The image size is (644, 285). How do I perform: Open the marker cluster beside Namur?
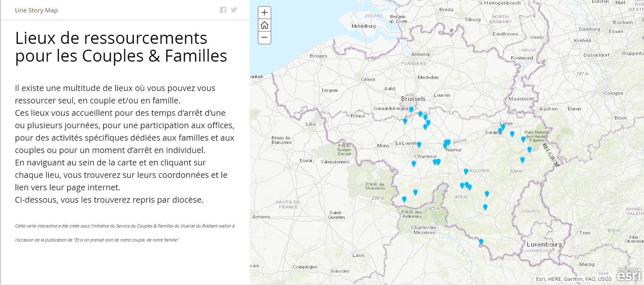[x=446, y=144]
